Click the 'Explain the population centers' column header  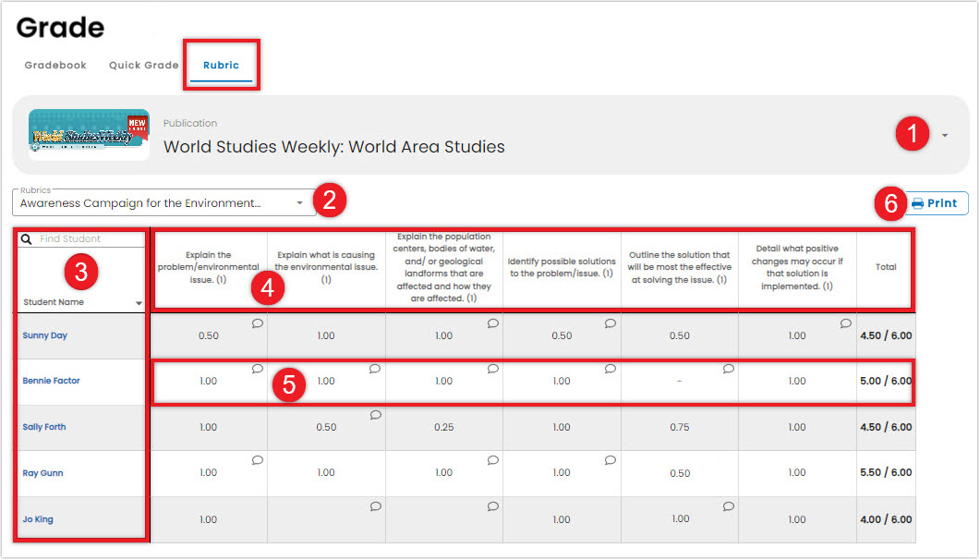coord(444,267)
